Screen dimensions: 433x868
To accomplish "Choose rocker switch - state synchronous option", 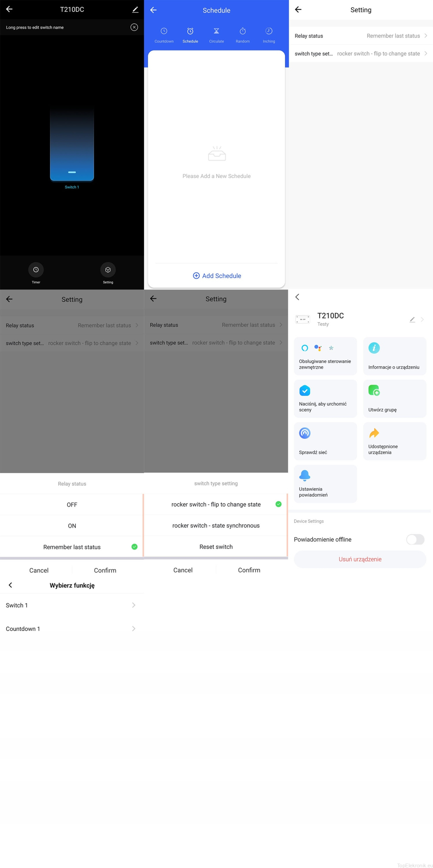I will coord(216,525).
